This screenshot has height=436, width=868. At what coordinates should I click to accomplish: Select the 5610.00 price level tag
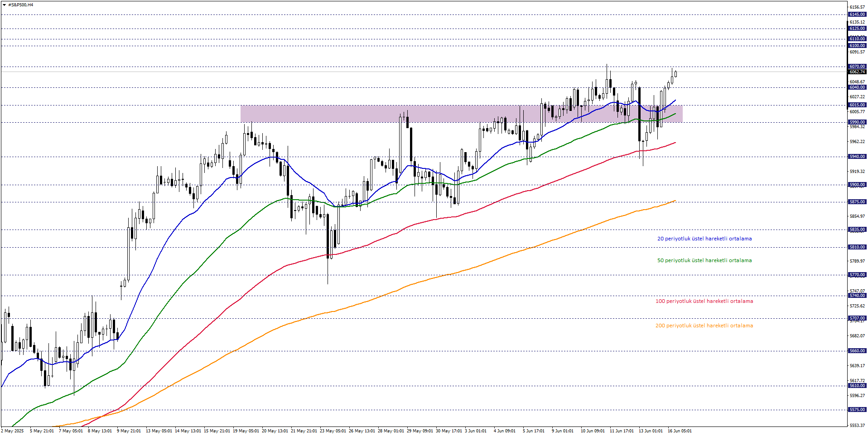click(x=857, y=386)
